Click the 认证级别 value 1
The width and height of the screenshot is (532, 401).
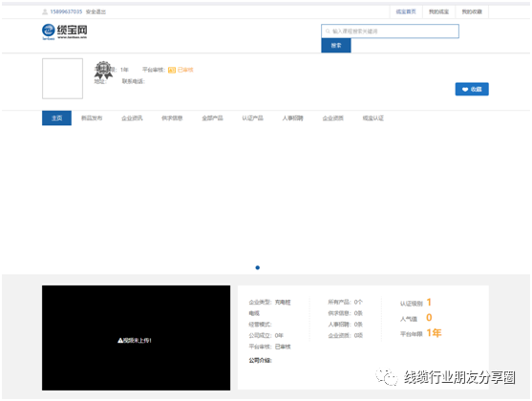point(429,303)
